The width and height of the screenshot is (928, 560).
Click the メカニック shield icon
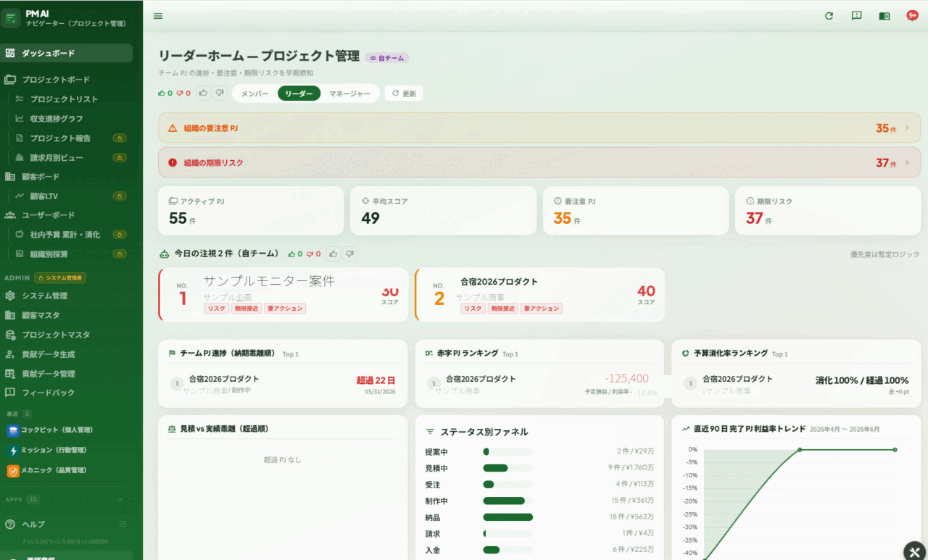(13, 471)
